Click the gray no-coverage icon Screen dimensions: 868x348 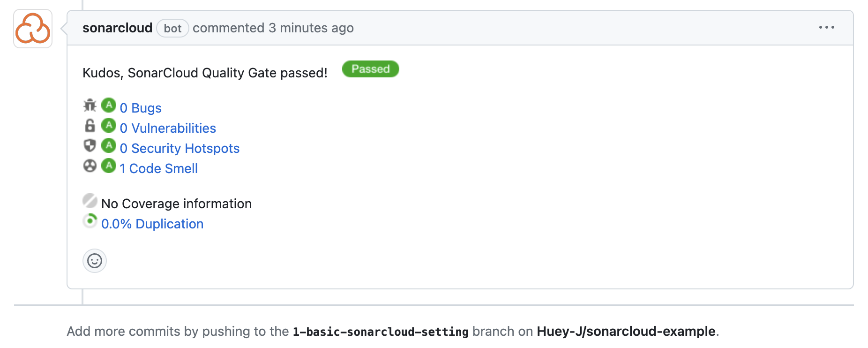[x=90, y=201]
